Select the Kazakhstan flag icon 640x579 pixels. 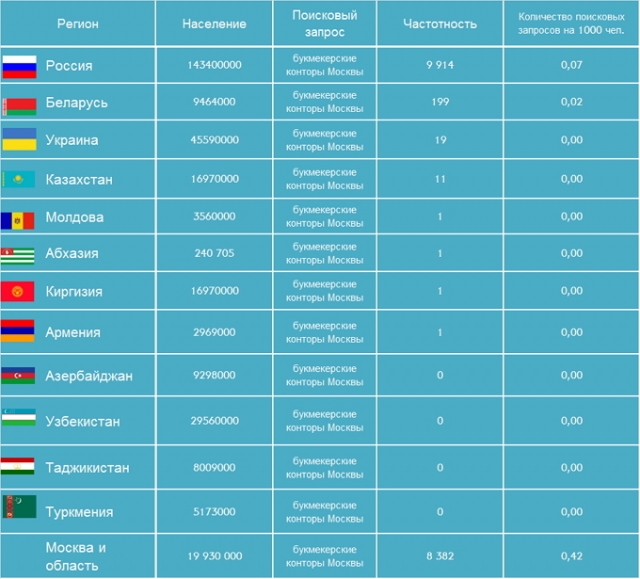[x=18, y=179]
